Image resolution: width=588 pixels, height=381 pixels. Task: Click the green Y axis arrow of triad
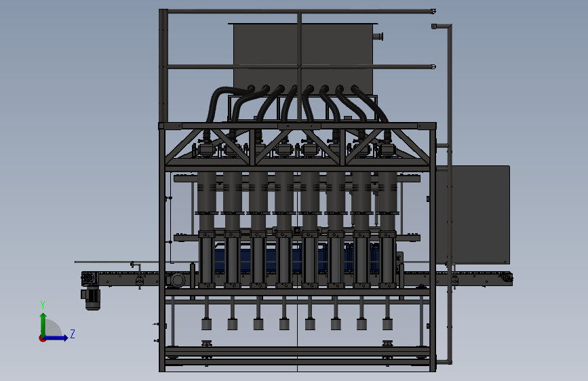point(43,324)
